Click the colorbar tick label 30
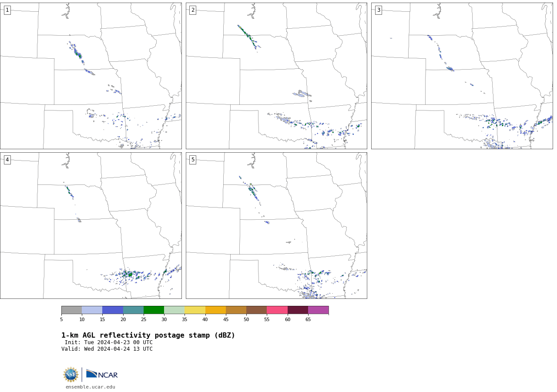 (164, 320)
